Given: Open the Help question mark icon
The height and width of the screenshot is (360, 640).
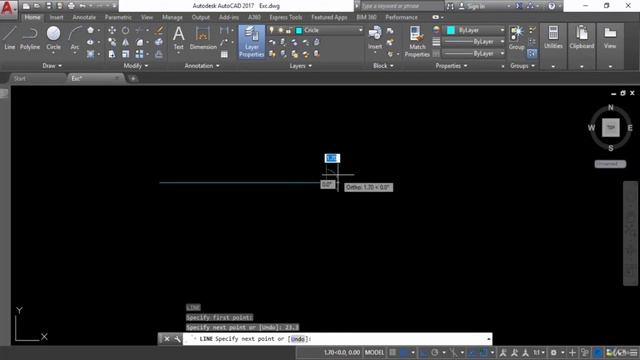Looking at the screenshot, I should pyautogui.click(x=551, y=6).
